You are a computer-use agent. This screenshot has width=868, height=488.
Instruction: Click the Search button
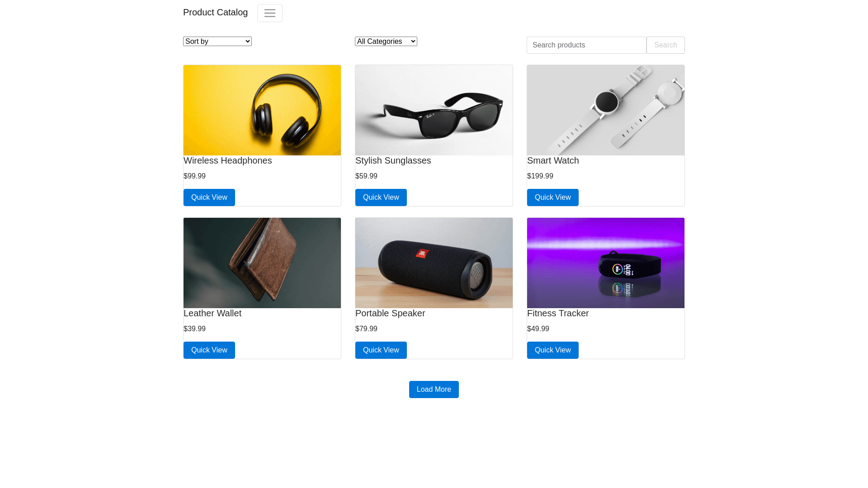click(x=665, y=45)
